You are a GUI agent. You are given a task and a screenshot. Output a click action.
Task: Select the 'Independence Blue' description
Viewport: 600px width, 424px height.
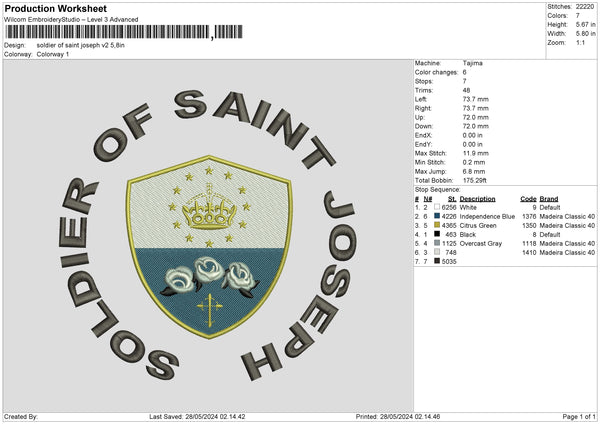click(487, 217)
